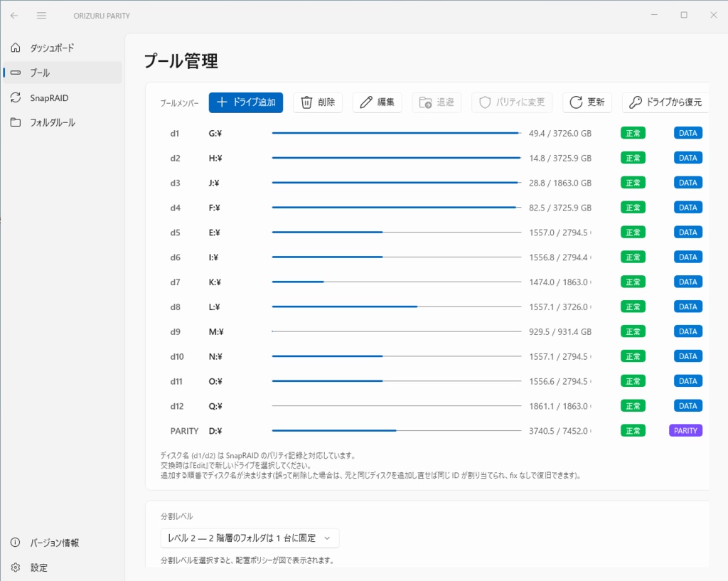Click capacity text 49.4 / 3726.0 GB
728x581 pixels.
click(560, 133)
